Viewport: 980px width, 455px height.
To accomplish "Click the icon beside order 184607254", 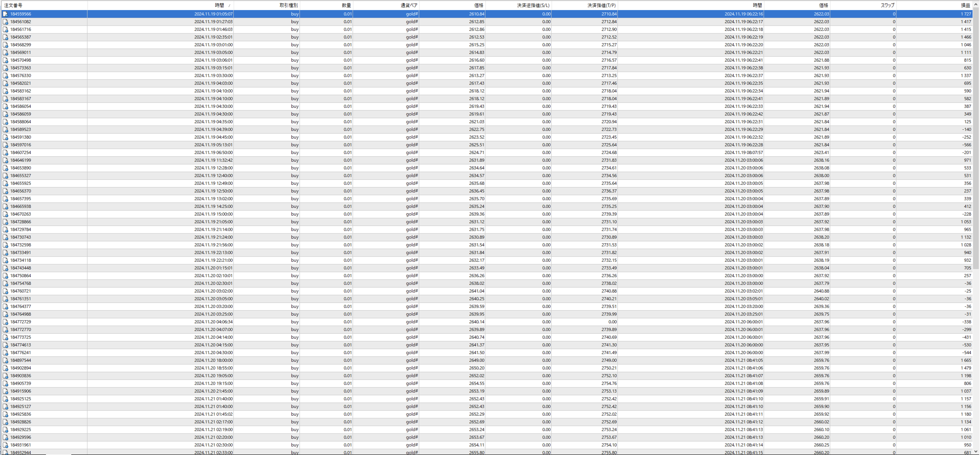I will pos(5,153).
